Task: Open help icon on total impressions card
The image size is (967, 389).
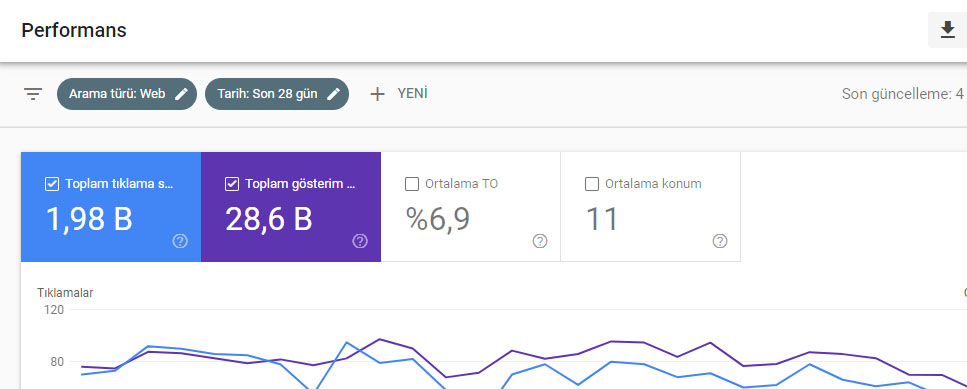Action: pos(360,241)
